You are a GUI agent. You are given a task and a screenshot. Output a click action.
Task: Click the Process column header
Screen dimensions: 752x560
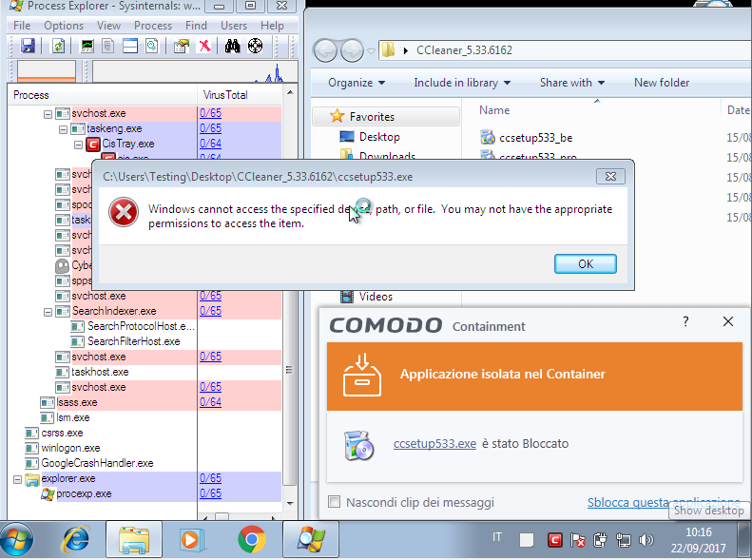[x=103, y=95]
